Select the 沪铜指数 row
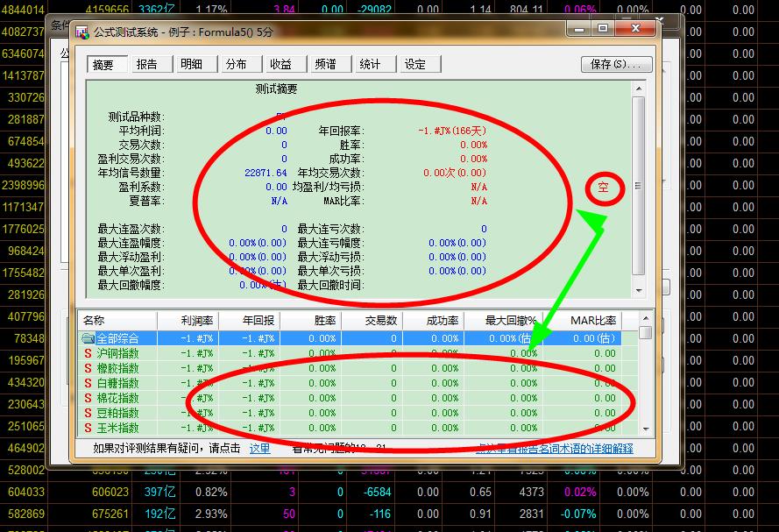 (x=350, y=354)
